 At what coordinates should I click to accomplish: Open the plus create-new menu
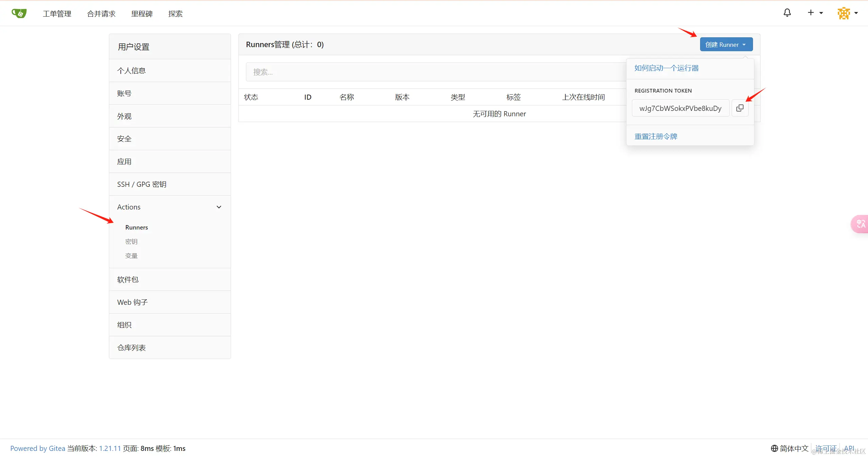click(x=814, y=13)
